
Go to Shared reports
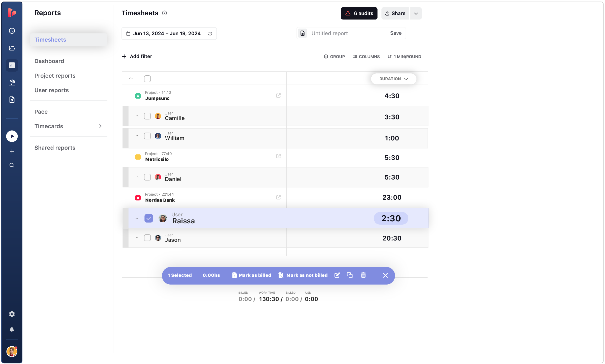(x=55, y=148)
